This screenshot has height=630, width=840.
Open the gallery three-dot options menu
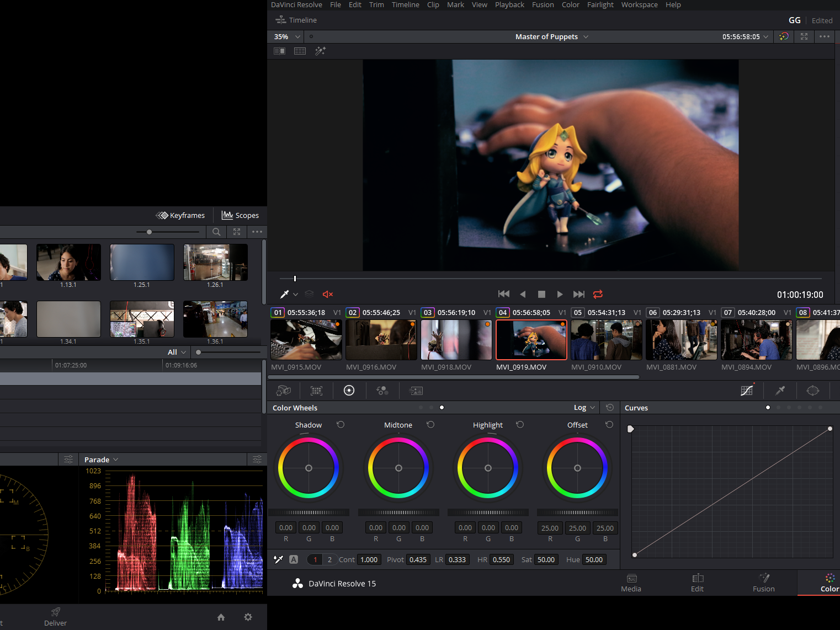(257, 232)
